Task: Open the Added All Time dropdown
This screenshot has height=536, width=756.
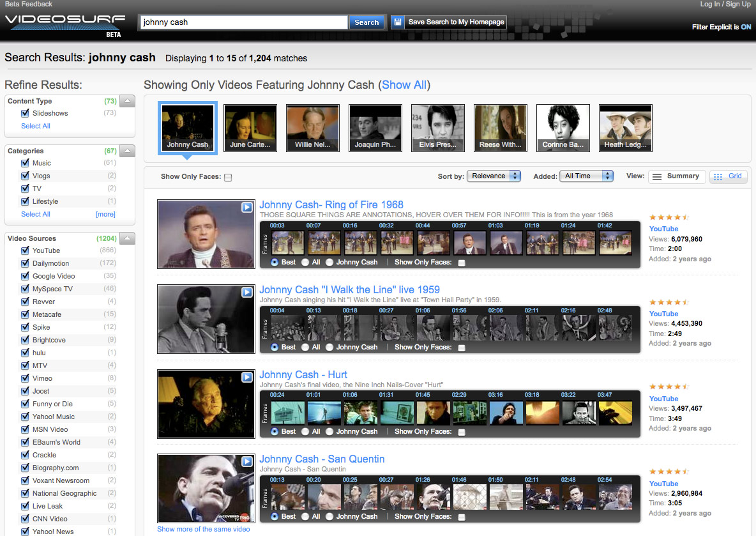Action: click(586, 176)
